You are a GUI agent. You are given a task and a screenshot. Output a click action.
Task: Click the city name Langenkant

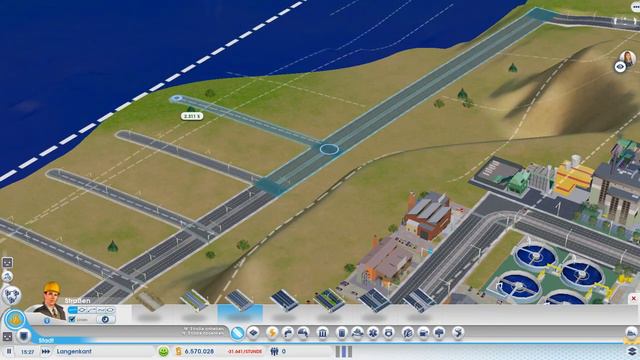click(74, 351)
